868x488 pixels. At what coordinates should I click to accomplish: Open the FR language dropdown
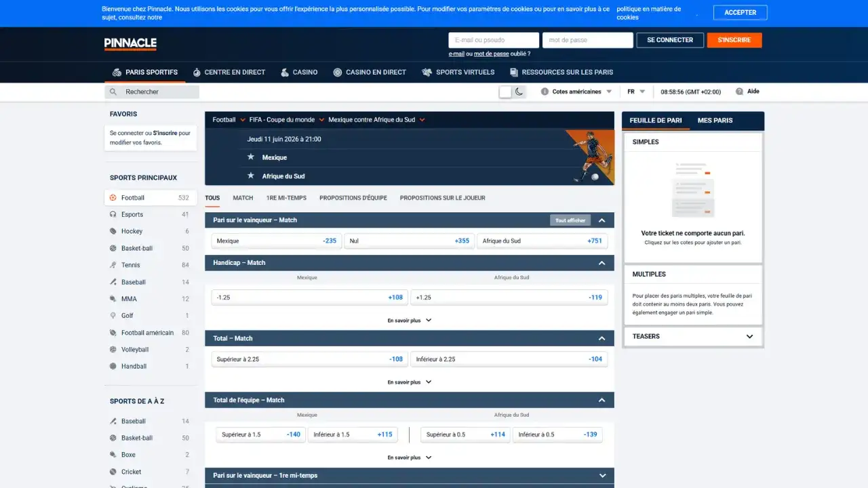(636, 91)
